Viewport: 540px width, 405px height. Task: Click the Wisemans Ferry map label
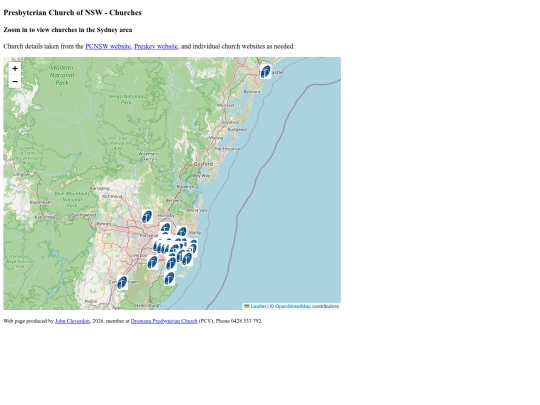pyautogui.click(x=149, y=156)
